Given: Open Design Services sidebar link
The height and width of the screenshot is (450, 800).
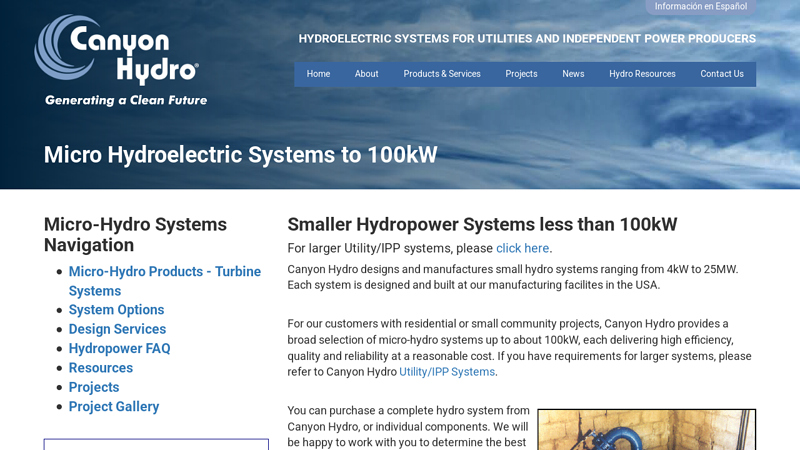Looking at the screenshot, I should pyautogui.click(x=117, y=329).
